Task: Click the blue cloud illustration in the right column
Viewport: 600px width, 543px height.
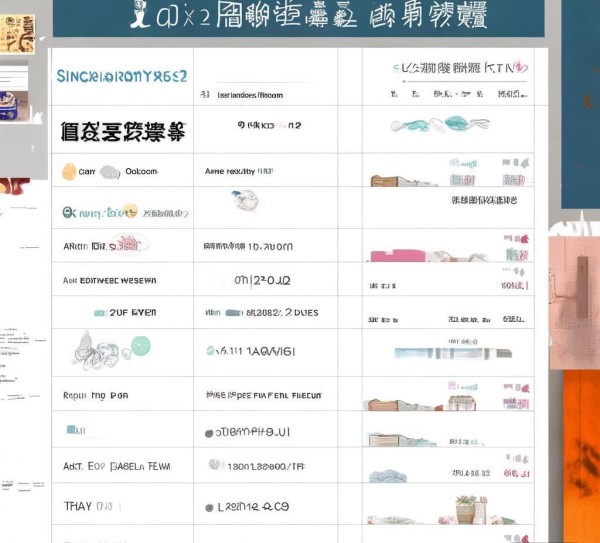Action: pos(388,476)
